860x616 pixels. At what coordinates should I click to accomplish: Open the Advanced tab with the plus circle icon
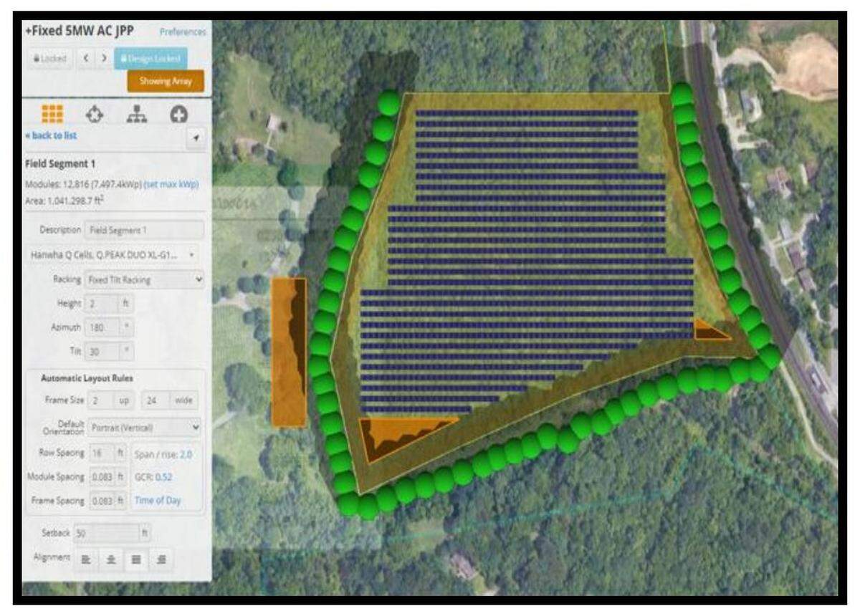[x=178, y=114]
